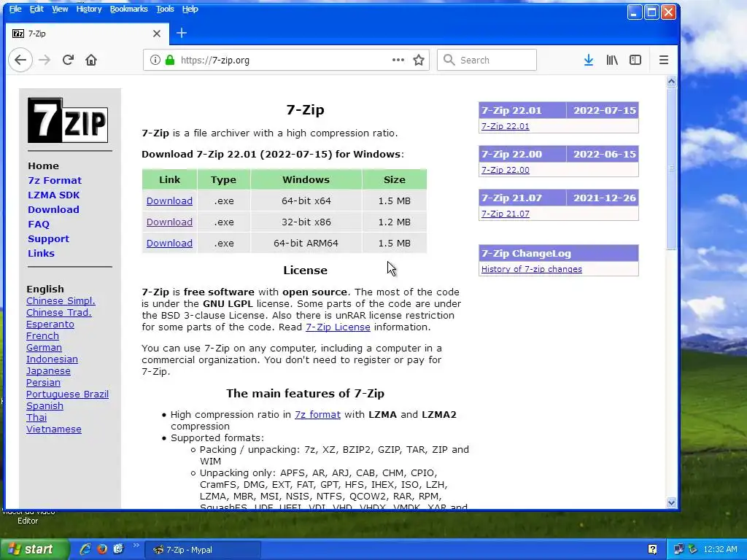Open the Bookmarks menu
This screenshot has height=560, width=747.
[128, 9]
